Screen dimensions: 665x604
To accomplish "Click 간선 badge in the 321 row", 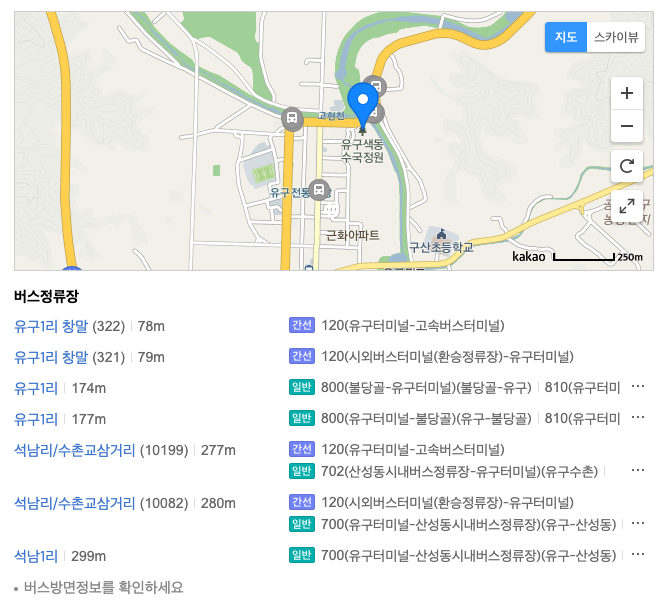I will coord(302,356).
